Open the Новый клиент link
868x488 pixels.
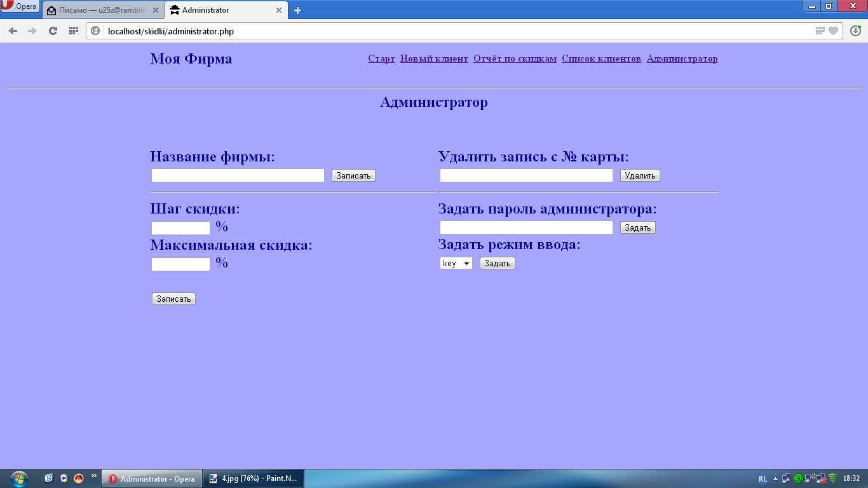click(x=434, y=58)
